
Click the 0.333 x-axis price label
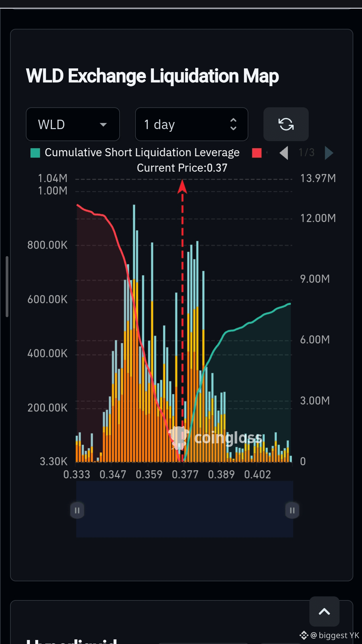77,474
